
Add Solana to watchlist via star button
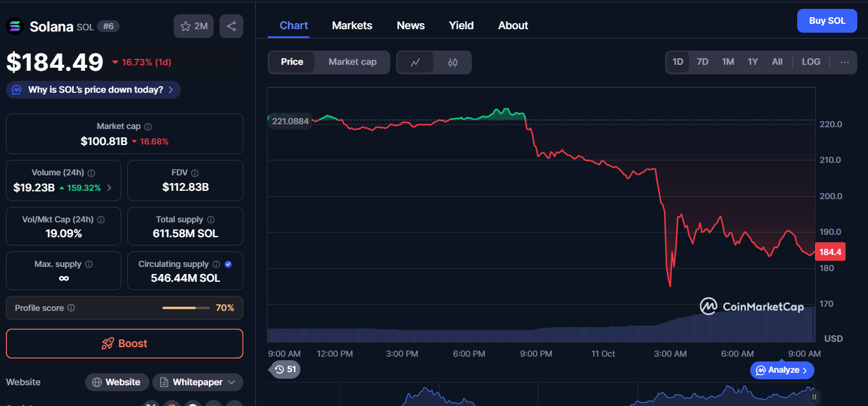coord(193,26)
